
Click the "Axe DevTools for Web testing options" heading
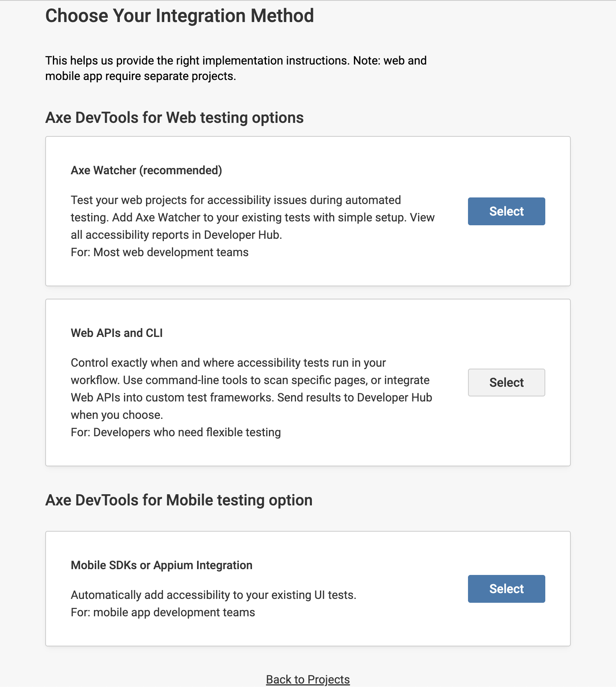[174, 118]
